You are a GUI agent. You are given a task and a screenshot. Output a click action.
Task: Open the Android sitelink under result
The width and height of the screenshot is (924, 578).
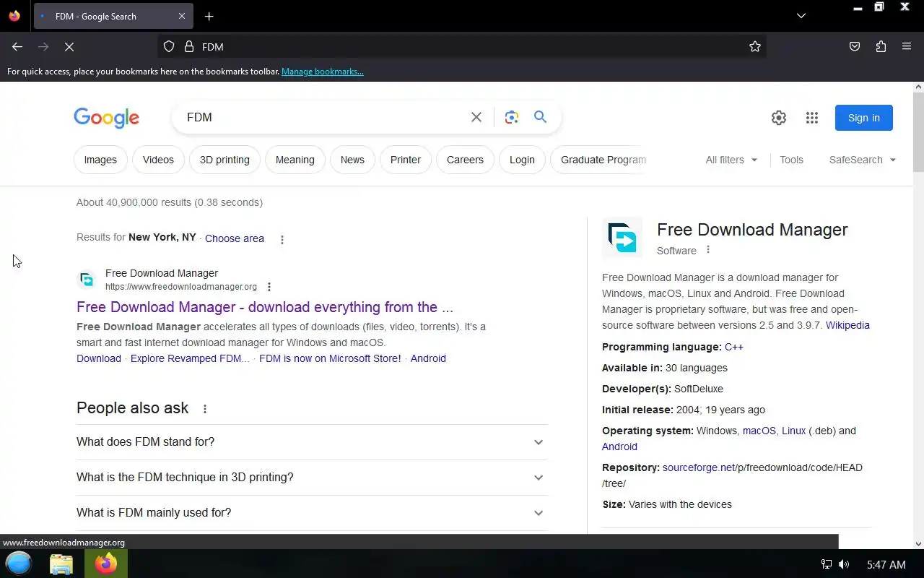pyautogui.click(x=428, y=358)
